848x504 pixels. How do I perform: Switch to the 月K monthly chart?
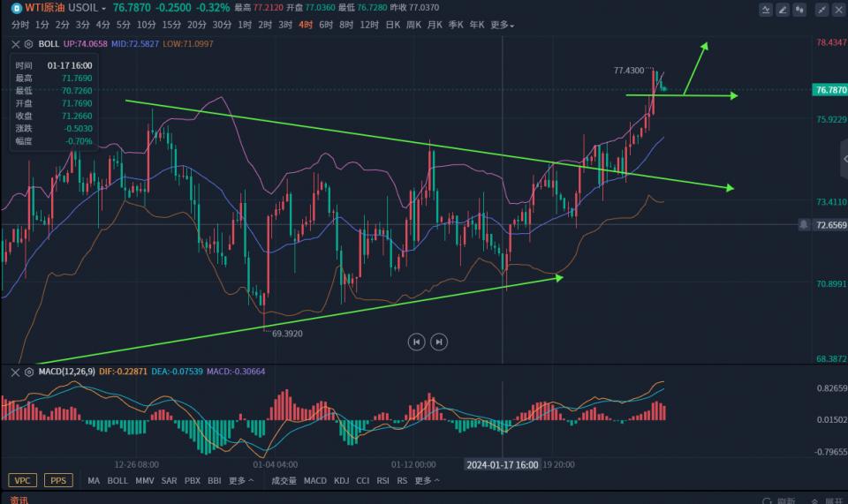(435, 25)
